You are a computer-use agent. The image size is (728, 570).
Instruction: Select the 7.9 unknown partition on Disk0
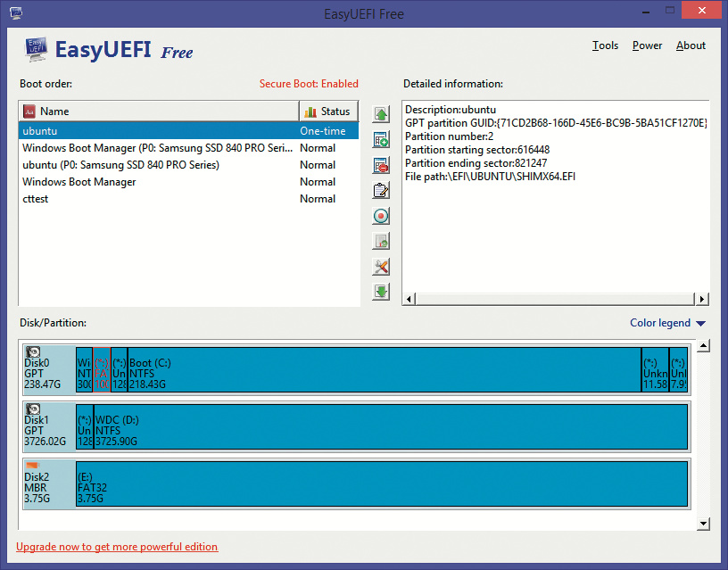tap(678, 370)
